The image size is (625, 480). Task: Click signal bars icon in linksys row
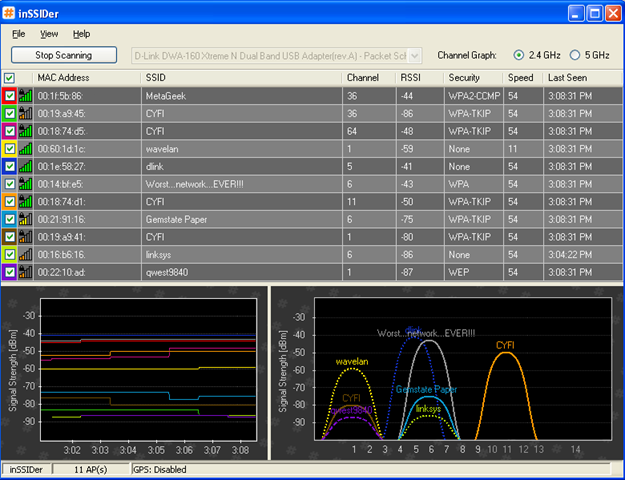[26, 254]
